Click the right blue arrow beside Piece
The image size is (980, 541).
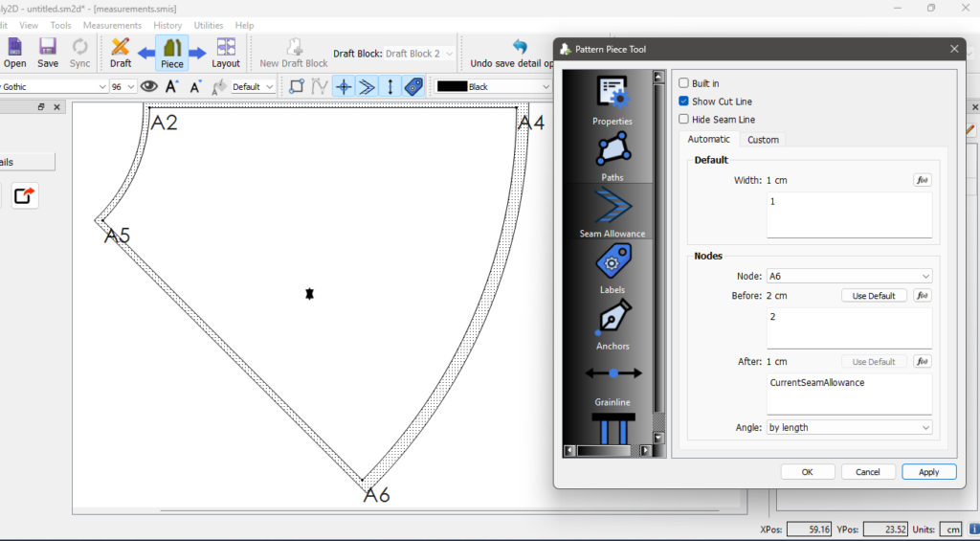coord(197,54)
